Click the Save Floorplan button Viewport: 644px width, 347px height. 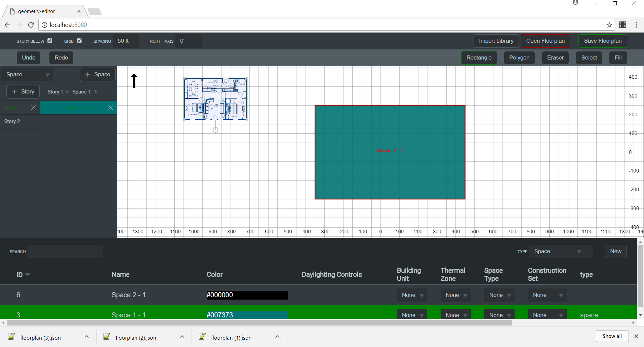pos(602,41)
